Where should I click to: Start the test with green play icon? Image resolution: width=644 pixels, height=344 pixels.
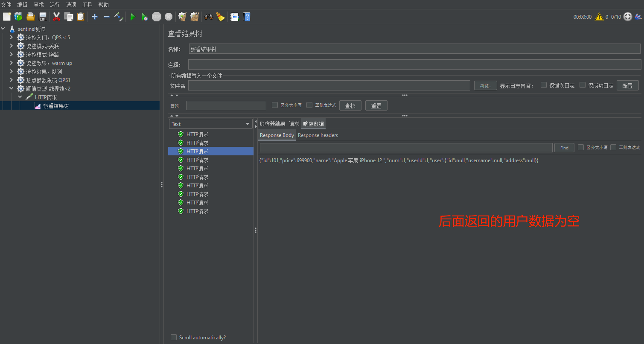[133, 17]
